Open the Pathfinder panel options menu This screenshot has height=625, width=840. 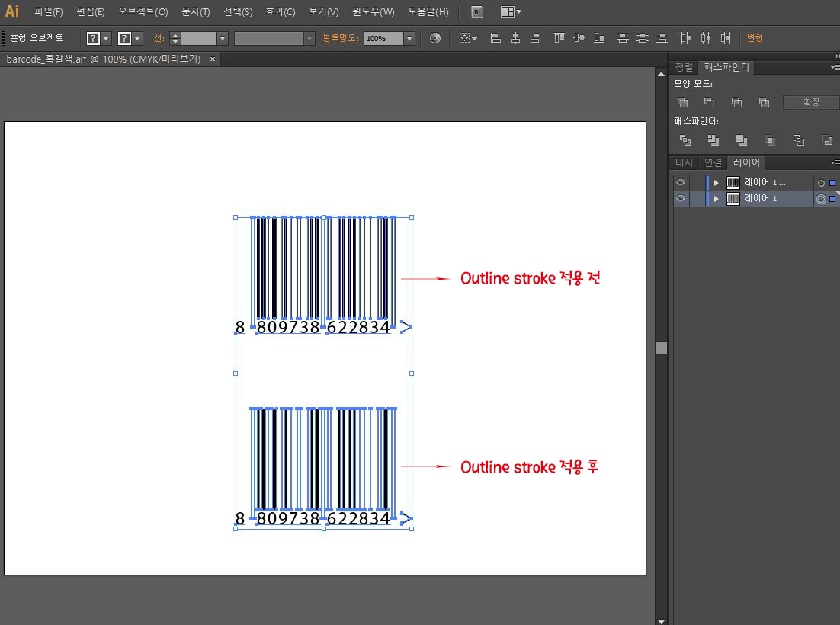(x=834, y=68)
